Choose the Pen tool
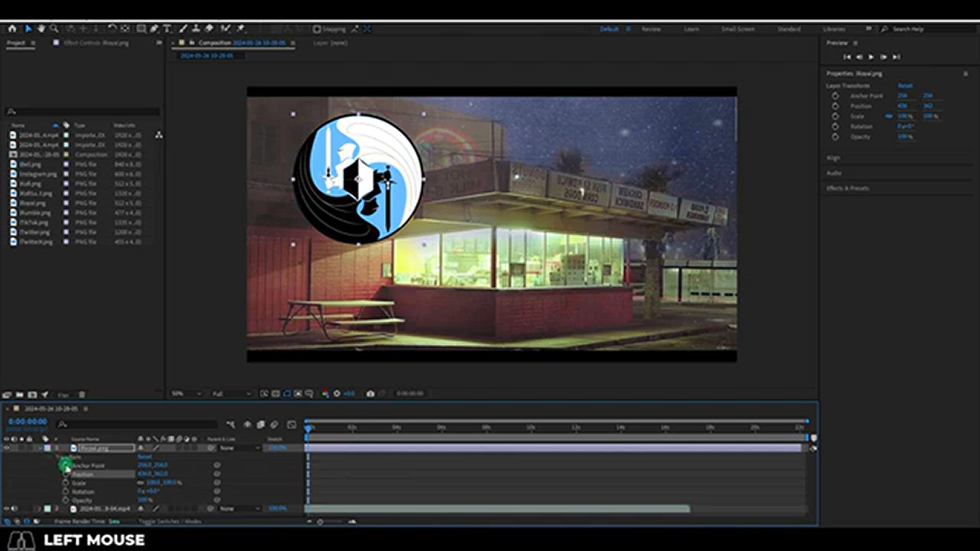This screenshot has width=980, height=551. point(154,29)
